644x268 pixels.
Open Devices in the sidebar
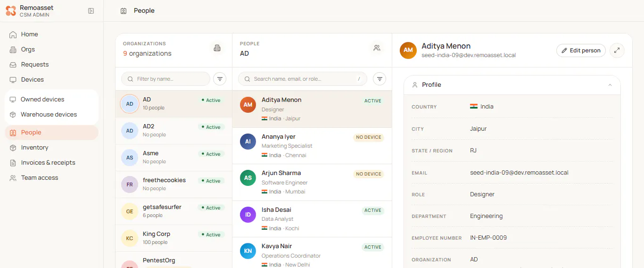51,80
